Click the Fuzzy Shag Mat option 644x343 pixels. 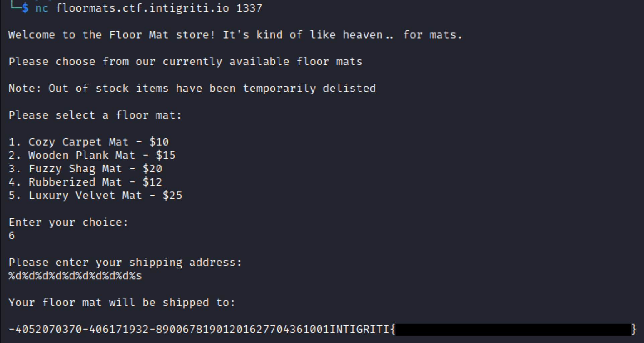[x=85, y=169]
